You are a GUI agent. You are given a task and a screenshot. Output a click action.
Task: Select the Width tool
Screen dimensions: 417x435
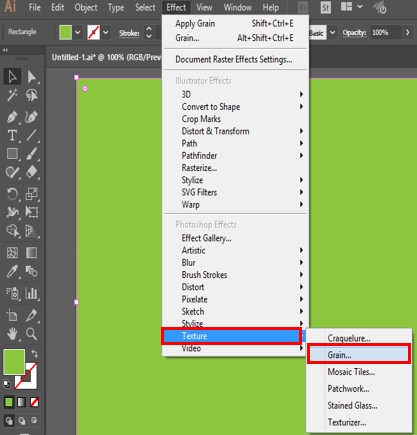(x=12, y=212)
